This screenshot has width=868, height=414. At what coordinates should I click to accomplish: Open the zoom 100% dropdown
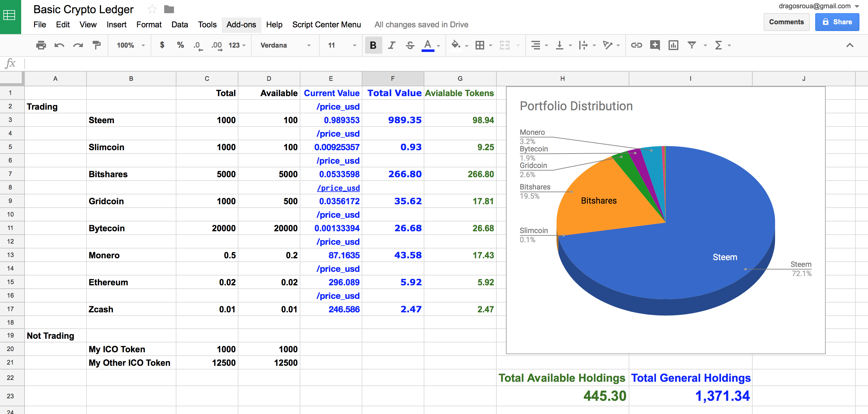131,45
